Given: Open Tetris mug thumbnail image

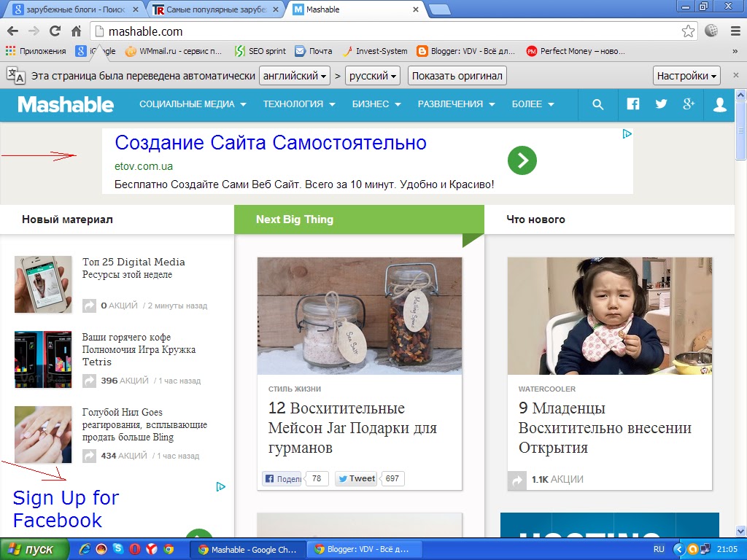Looking at the screenshot, I should click(43, 359).
